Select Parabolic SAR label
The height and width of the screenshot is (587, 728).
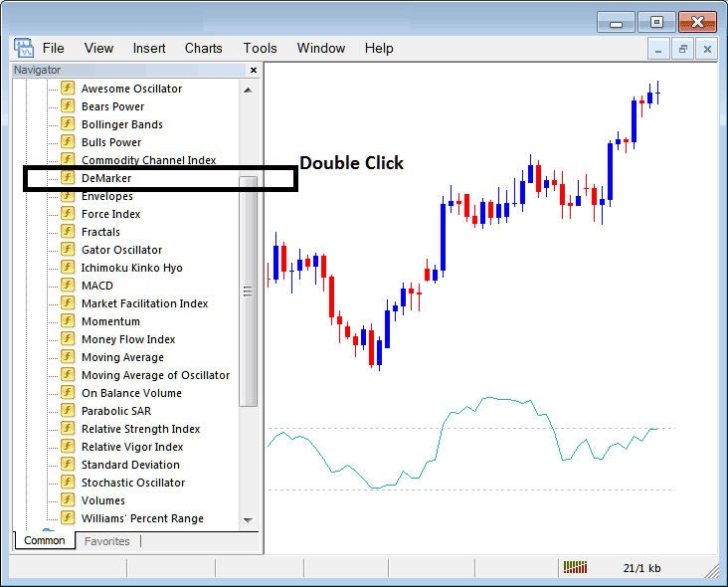pos(116,411)
